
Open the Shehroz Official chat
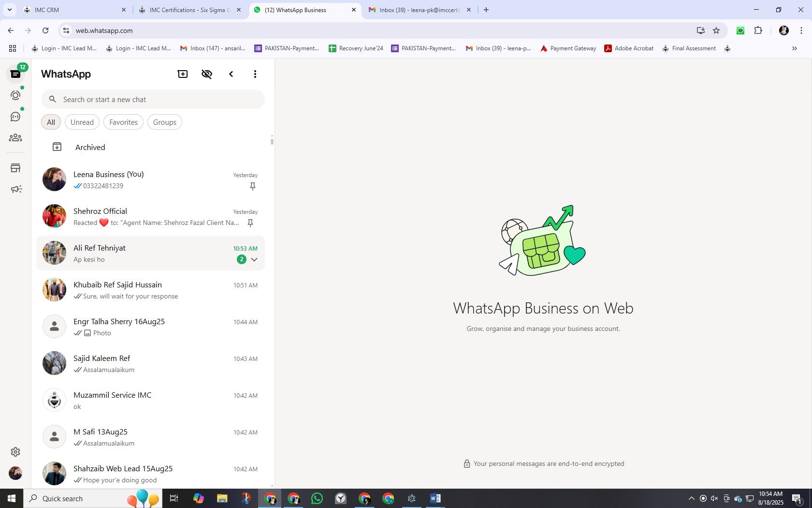click(x=150, y=216)
